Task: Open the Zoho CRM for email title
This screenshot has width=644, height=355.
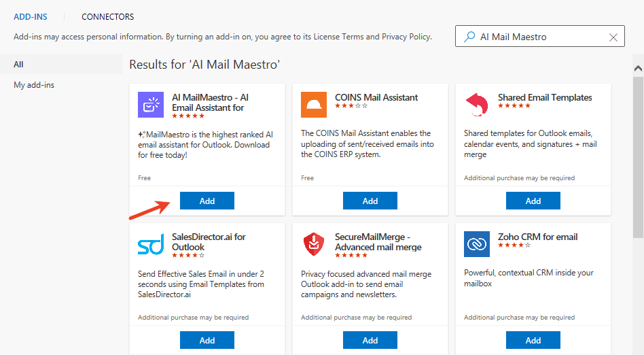Action: click(537, 237)
